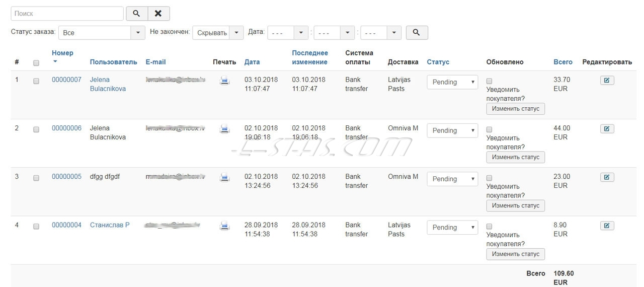The height and width of the screenshot is (287, 644).
Task: Open the Статус заказа dropdown showing Все
Action: 102,32
